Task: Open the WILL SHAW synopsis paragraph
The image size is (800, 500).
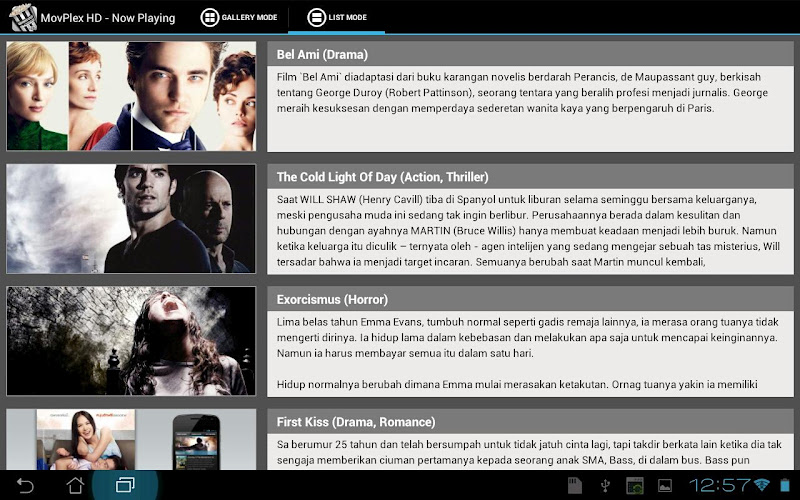Action: click(x=531, y=231)
